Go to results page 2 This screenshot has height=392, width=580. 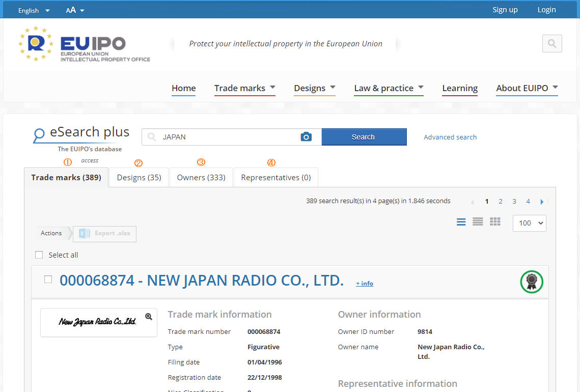501,202
